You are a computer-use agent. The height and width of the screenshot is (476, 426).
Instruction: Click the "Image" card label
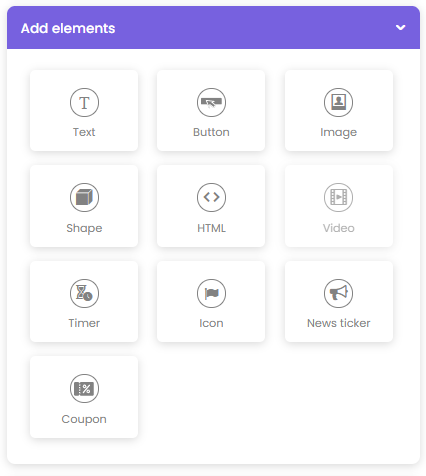pos(338,132)
